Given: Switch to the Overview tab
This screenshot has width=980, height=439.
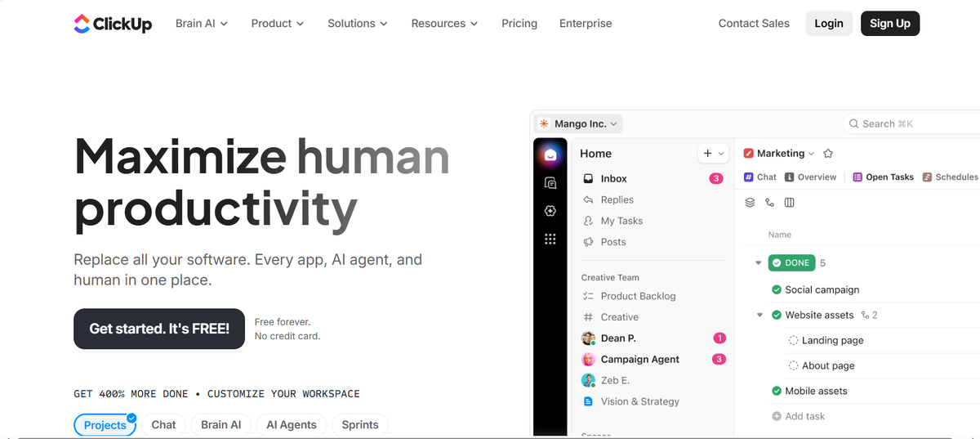Looking at the screenshot, I should pyautogui.click(x=810, y=177).
